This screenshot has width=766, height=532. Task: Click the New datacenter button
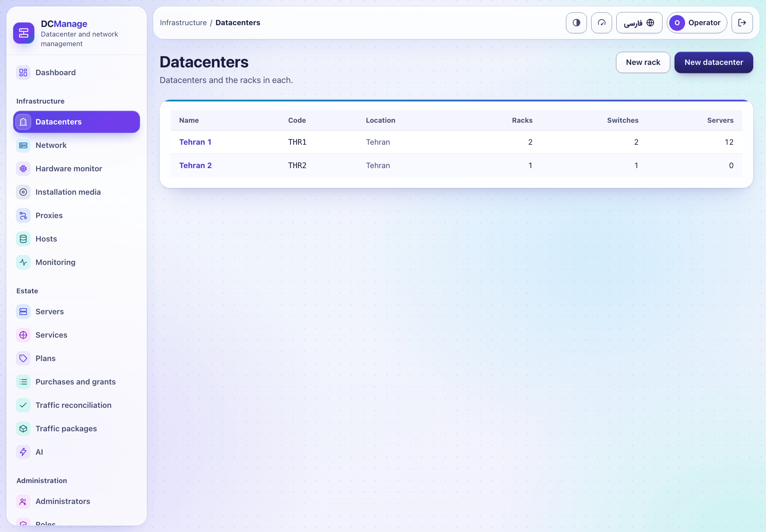714,62
